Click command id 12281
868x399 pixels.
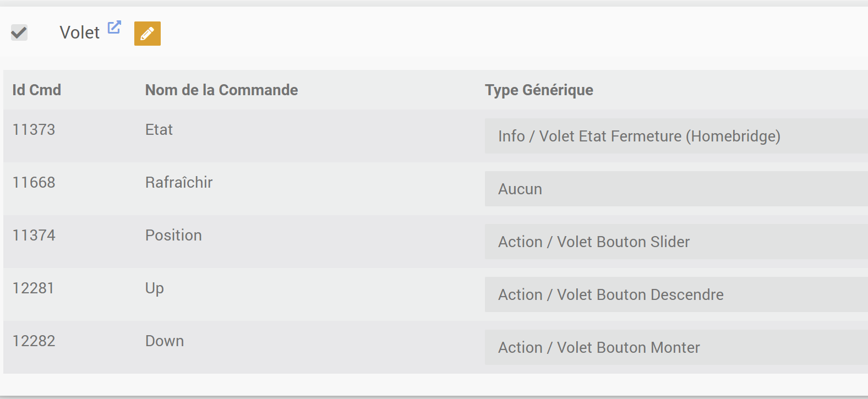point(34,288)
